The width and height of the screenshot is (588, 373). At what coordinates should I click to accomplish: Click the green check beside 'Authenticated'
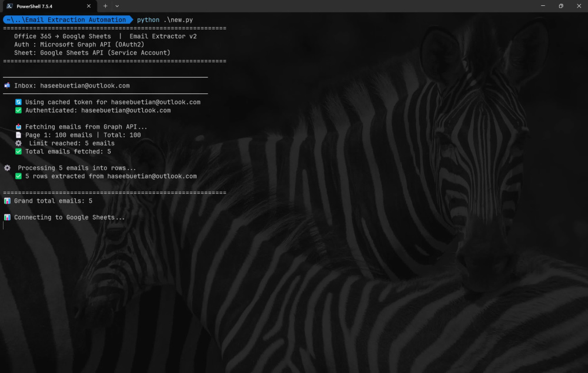18,110
